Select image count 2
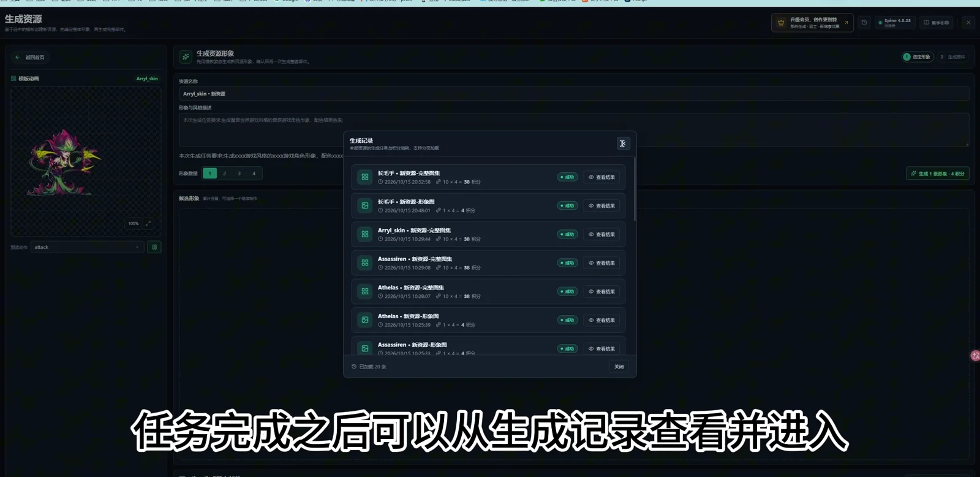 [225, 174]
